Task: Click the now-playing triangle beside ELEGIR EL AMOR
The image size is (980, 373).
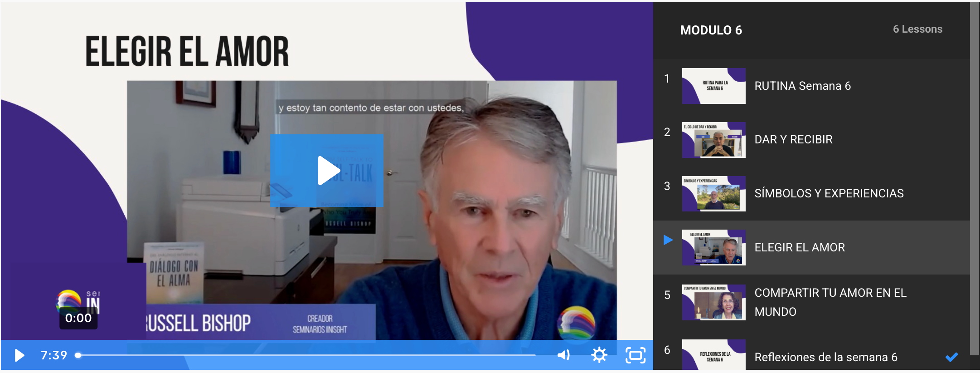Action: tap(668, 240)
